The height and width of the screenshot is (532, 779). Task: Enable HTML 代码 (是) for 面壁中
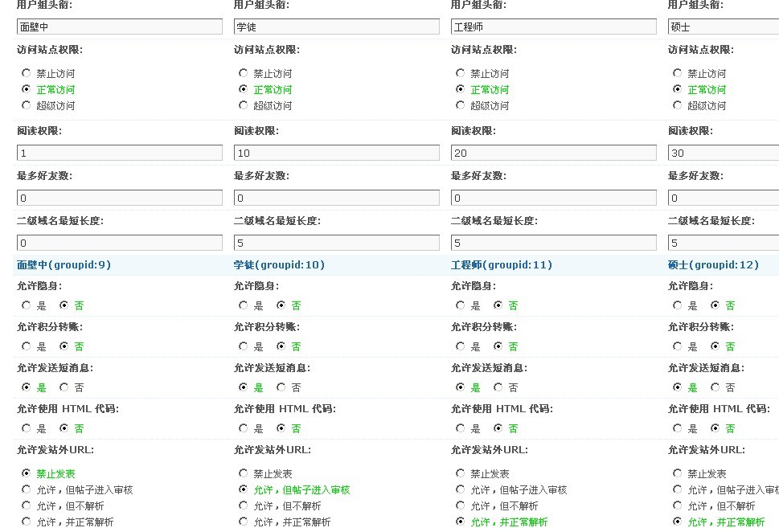(26, 428)
